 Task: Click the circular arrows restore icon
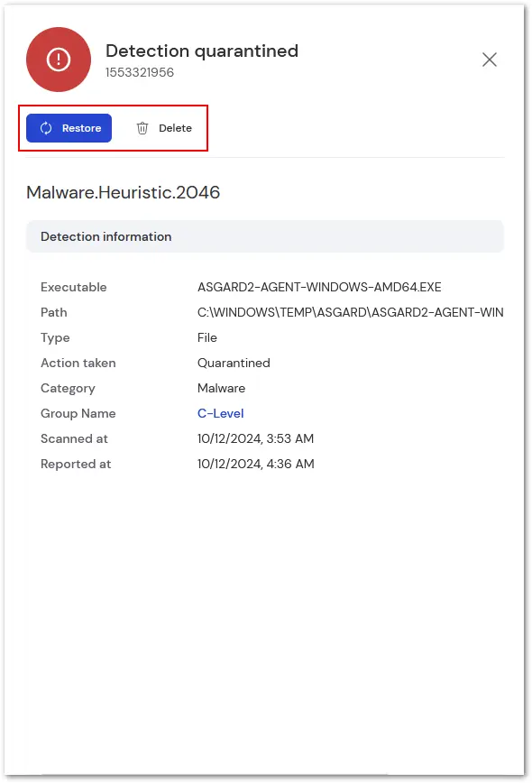pyautogui.click(x=46, y=128)
